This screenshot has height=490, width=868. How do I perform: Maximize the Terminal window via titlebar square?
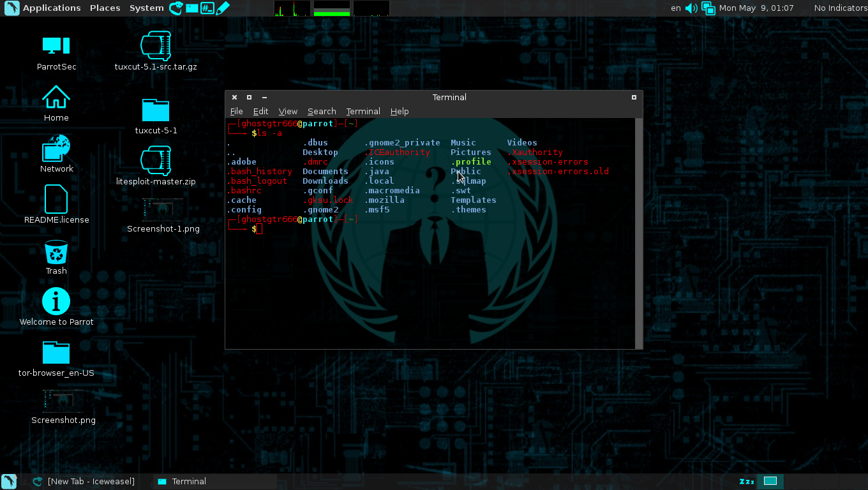coord(249,98)
